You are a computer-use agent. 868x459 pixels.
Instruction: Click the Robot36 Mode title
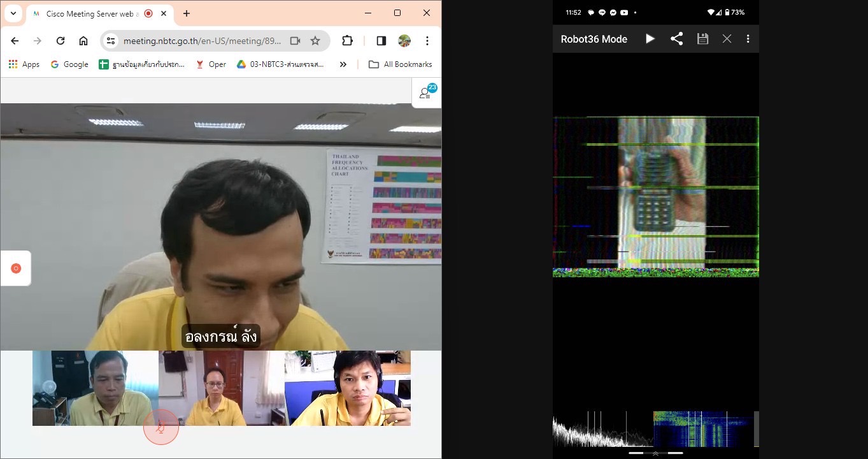[x=594, y=39]
